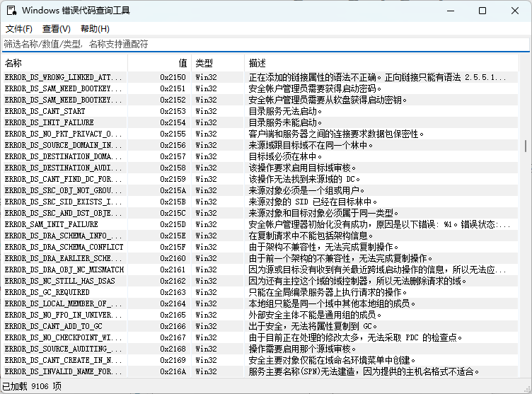532x394 pixels.
Task: Click description 安全主要对象仅能在域命名环境菜单中创建
Action: point(332,360)
